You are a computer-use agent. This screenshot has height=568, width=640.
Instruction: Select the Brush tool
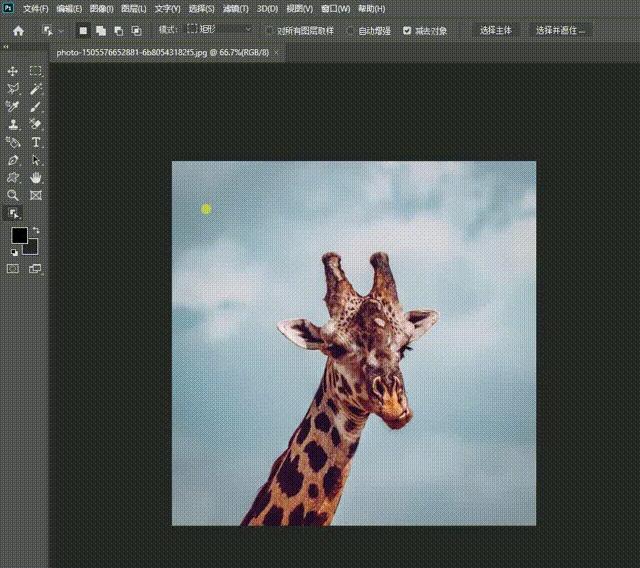[x=36, y=106]
